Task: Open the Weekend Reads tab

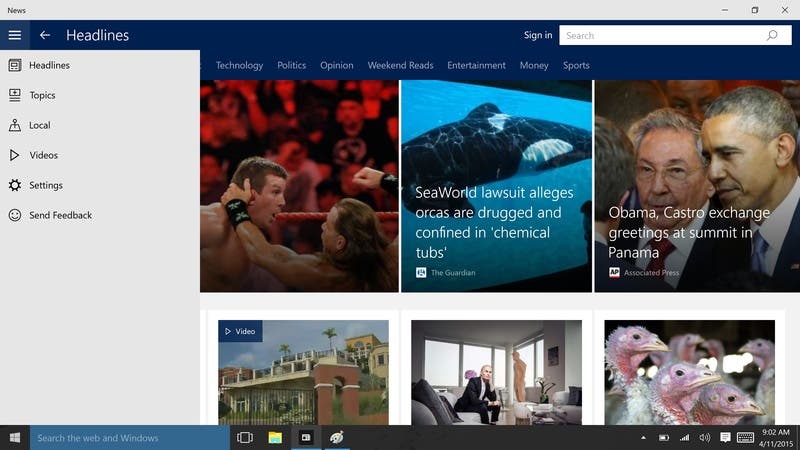Action: (401, 65)
